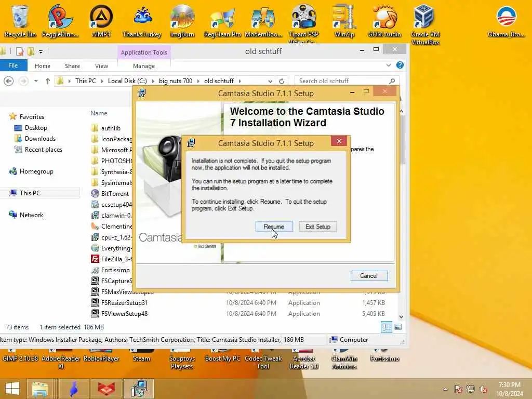Select Recent places in navigation pane

point(44,150)
